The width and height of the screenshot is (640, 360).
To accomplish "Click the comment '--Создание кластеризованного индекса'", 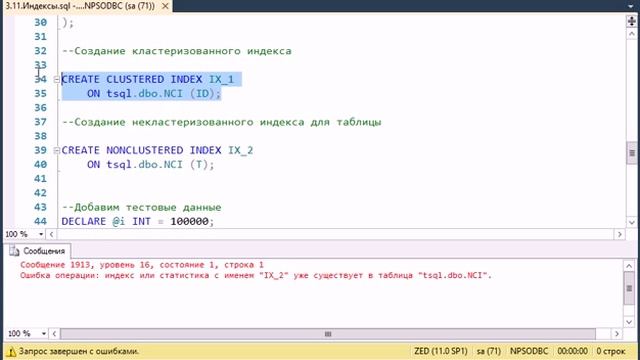I will (x=177, y=51).
